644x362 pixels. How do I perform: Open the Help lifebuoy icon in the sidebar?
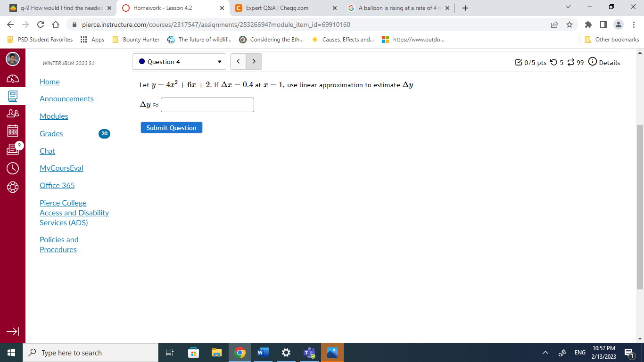point(13,187)
